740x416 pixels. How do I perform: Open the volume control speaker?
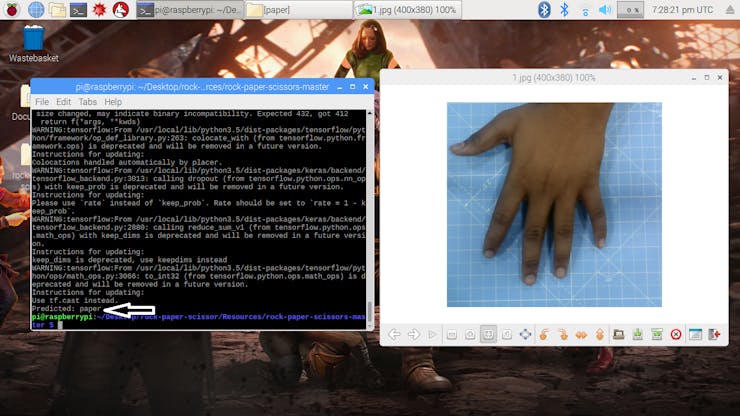click(605, 9)
